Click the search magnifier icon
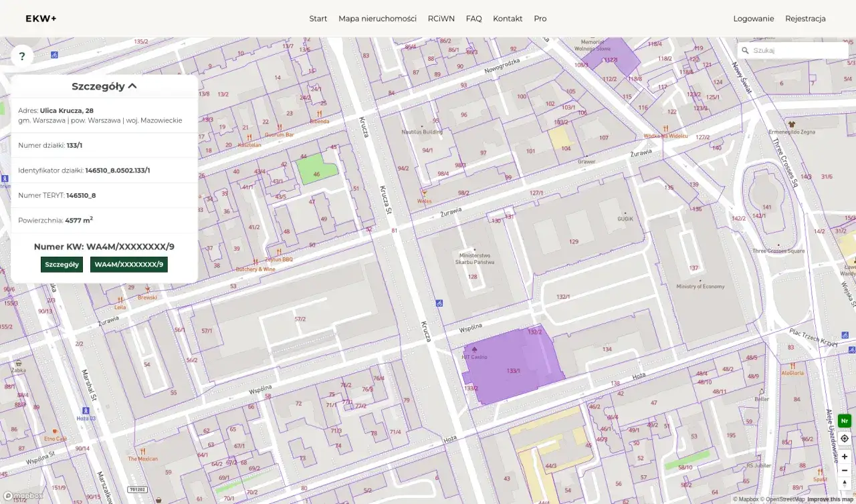856x504 pixels. [745, 50]
